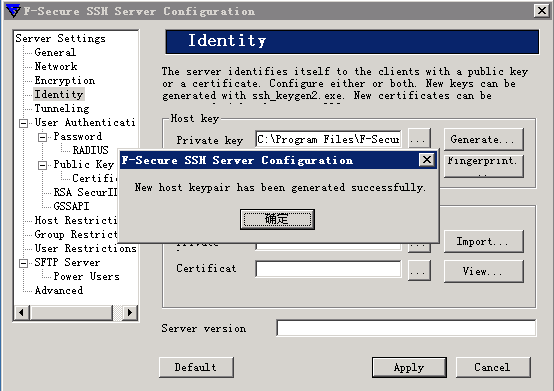Click tree scrollbar left arrow
Image resolution: width=554 pixels, height=391 pixels.
(22, 313)
